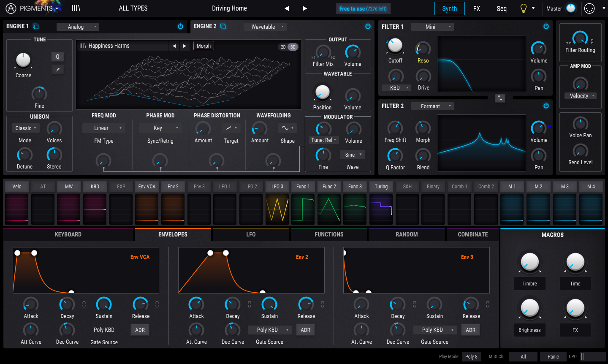Select the Velo modulation source

pyautogui.click(x=17, y=186)
